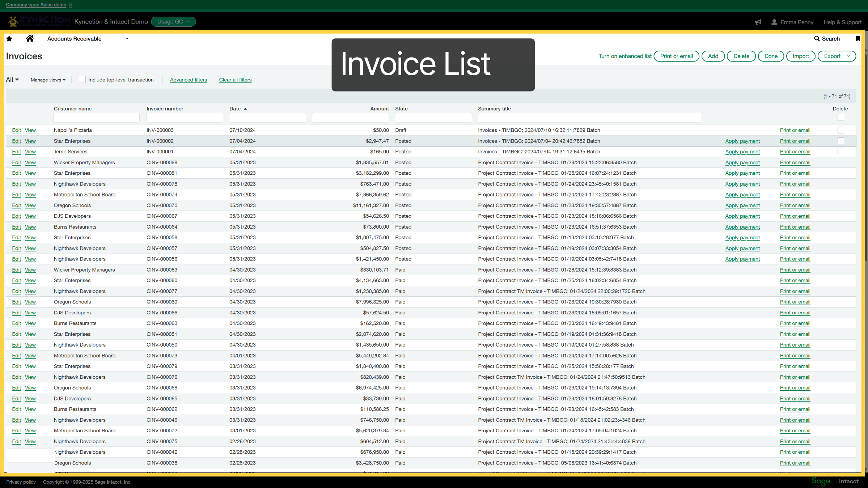
Task: Edit Nighthawk Developers invoice CINV-000078
Action: tap(17, 184)
